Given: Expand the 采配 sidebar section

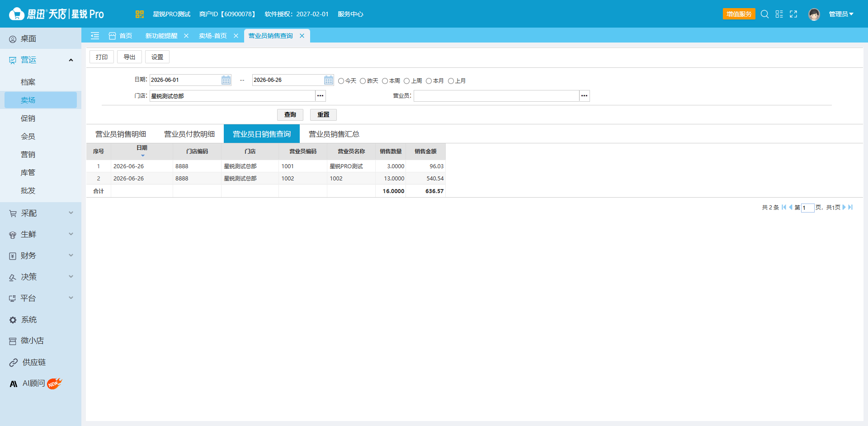Looking at the screenshot, I should click(x=71, y=213).
